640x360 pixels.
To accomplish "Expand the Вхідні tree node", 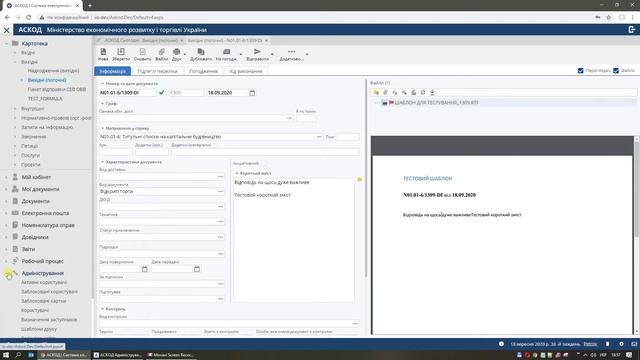I will pyautogui.click(x=15, y=53).
